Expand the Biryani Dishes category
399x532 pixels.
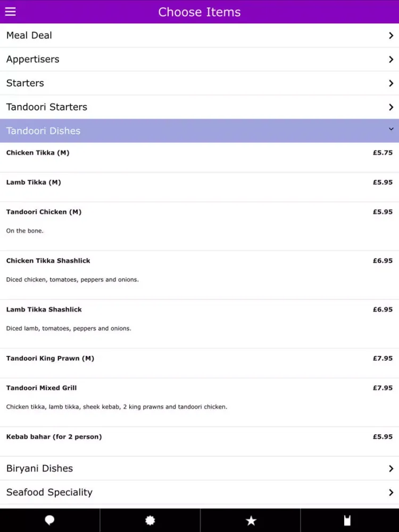pyautogui.click(x=199, y=468)
